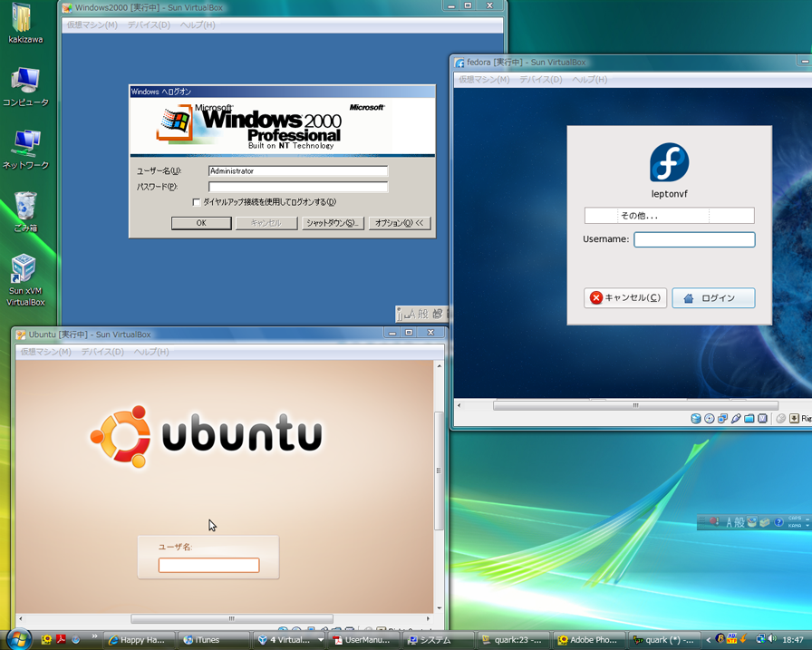Image resolution: width=812 pixels, height=650 pixels.
Task: Switch to Adobe Pho... taskbar button
Action: point(589,640)
